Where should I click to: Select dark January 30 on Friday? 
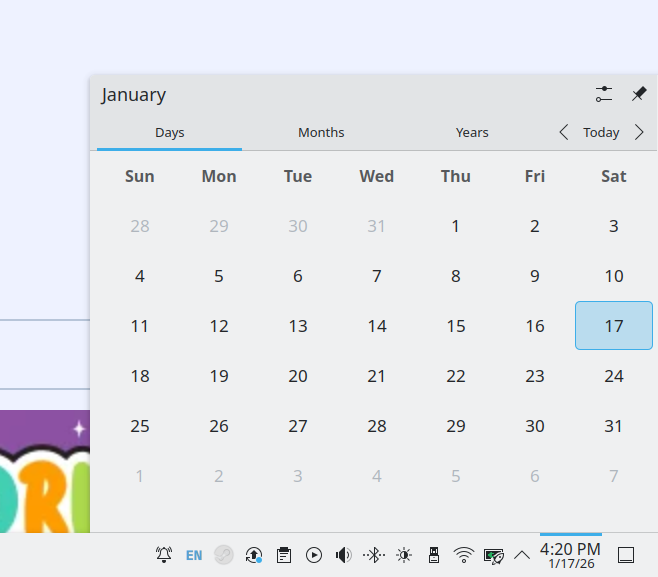(x=535, y=426)
